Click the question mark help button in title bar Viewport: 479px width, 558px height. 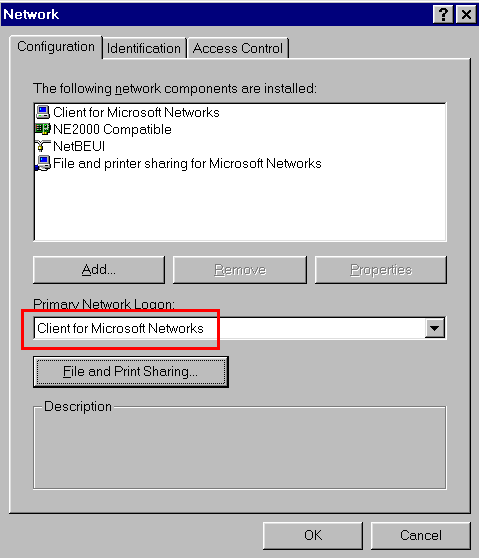point(443,15)
